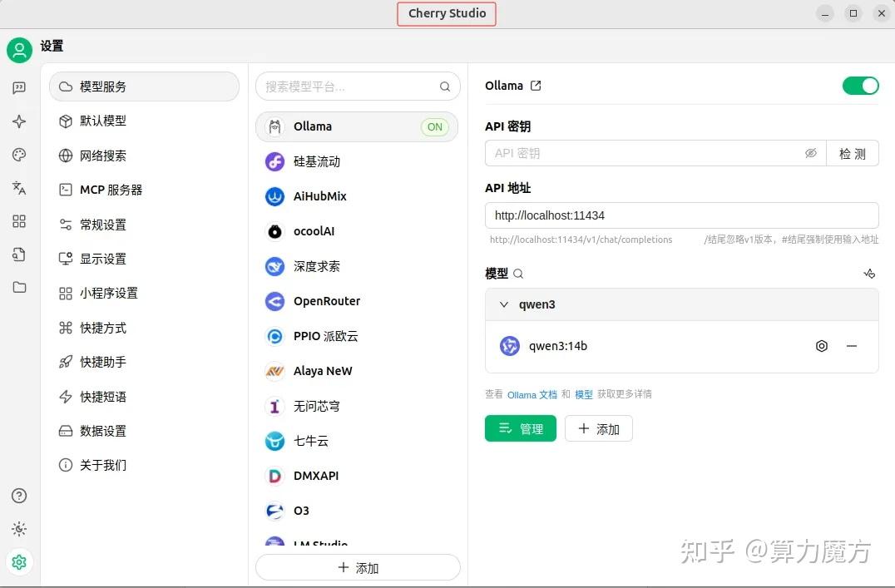Open the Ollama 文档 documentation link
This screenshot has width=895, height=588.
[532, 394]
